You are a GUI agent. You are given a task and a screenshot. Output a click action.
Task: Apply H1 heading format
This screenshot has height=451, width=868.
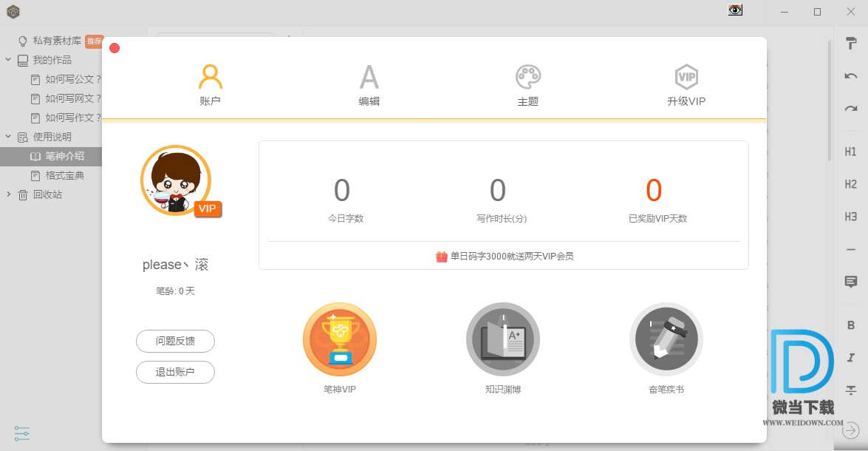(x=851, y=152)
